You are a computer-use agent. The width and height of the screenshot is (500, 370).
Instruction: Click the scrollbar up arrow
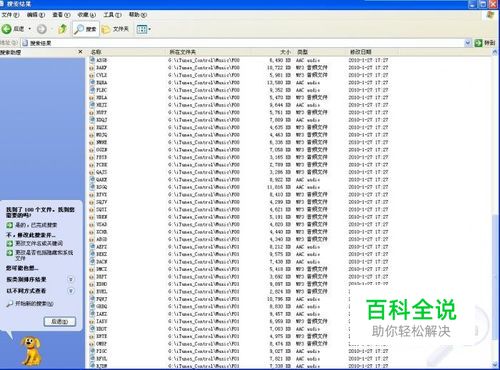pos(495,52)
